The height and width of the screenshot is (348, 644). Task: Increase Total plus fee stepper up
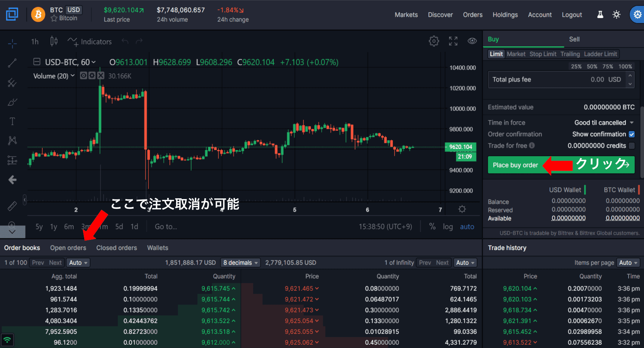coord(630,75)
